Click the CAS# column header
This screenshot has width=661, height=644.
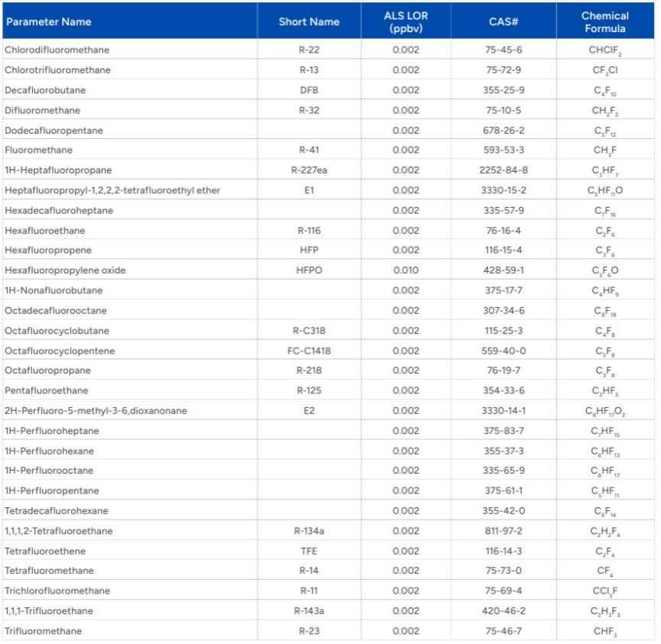coord(503,21)
